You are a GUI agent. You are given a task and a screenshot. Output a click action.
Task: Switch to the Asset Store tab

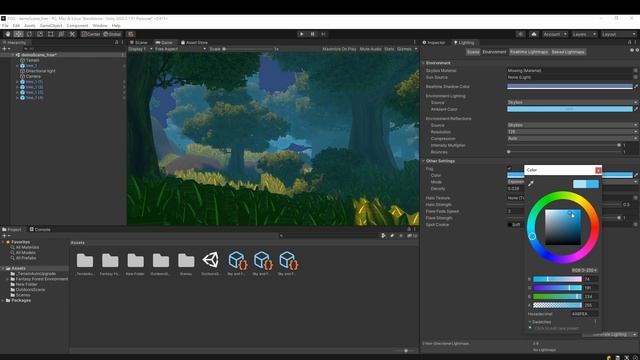194,42
